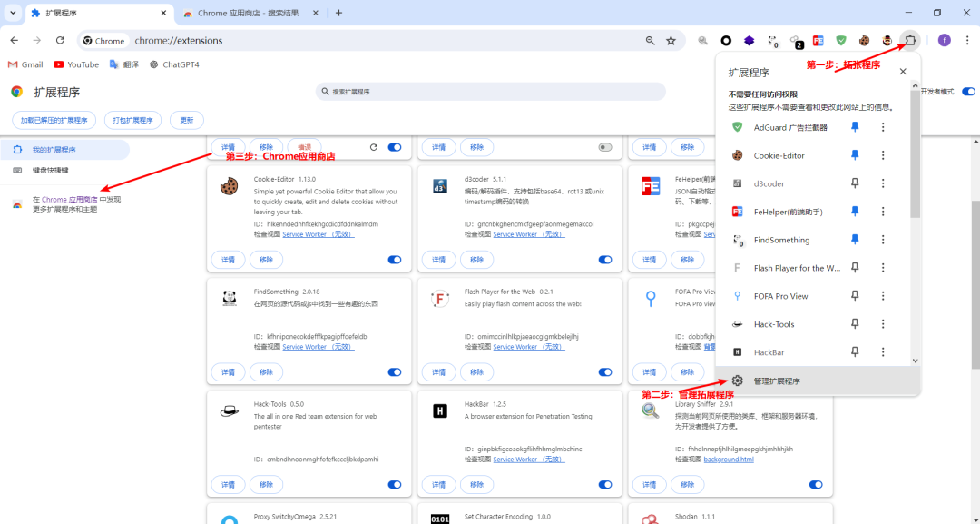Open more options for Flash Player row
980x524 pixels.
[x=883, y=268]
